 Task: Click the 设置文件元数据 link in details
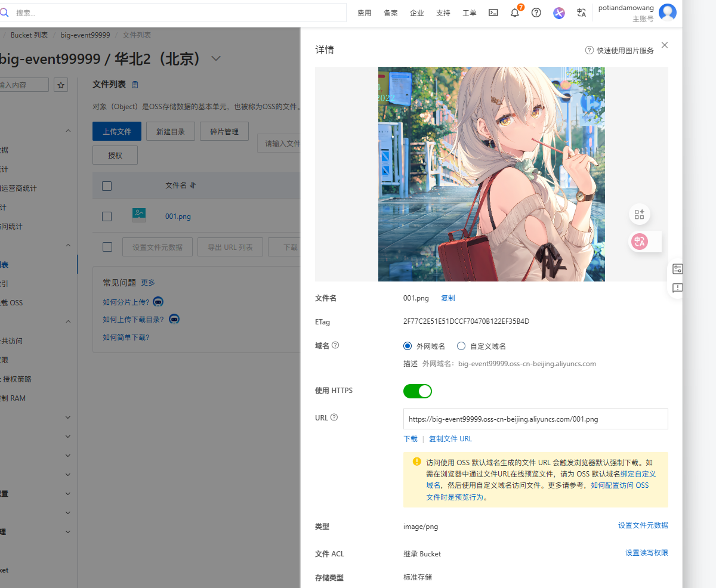(643, 525)
